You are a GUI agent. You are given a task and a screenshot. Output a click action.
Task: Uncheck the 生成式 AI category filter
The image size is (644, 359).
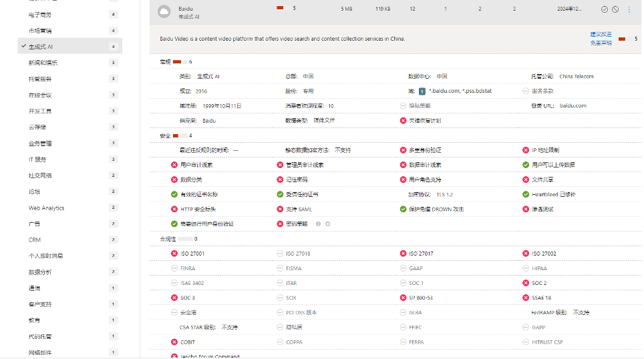[x=70, y=46]
